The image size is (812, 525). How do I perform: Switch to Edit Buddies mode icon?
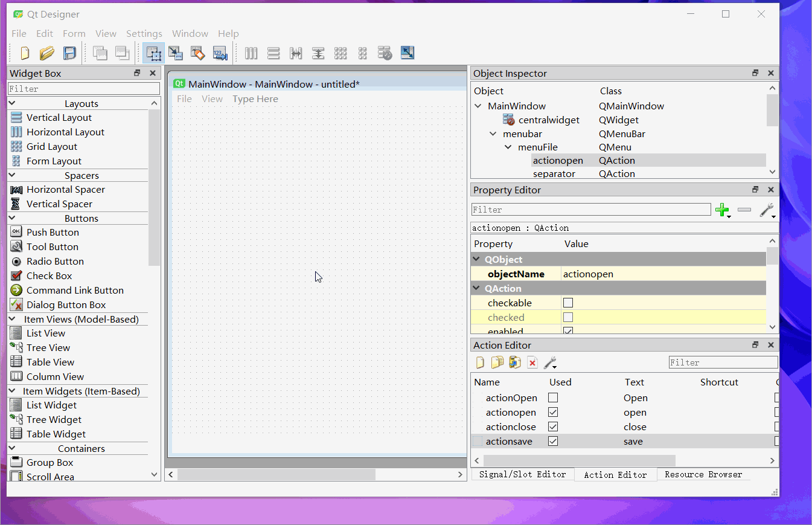click(x=197, y=53)
